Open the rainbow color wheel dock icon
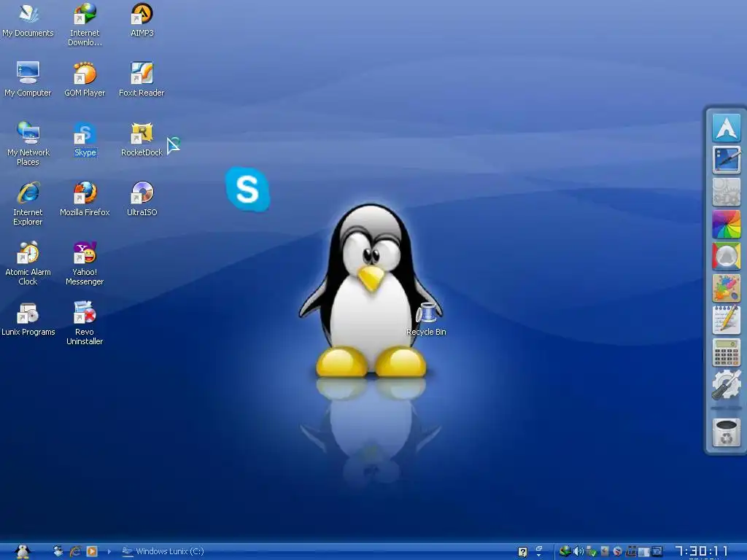 point(726,225)
